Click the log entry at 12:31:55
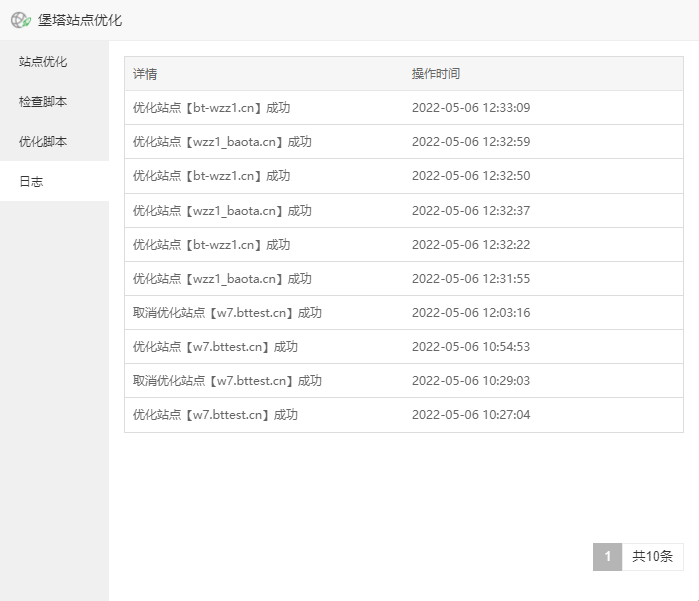The image size is (699, 601). pos(404,279)
